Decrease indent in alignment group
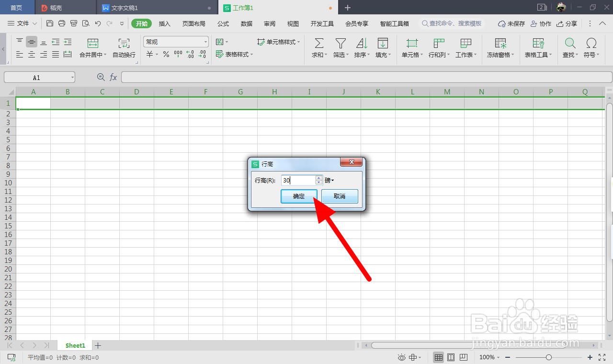 coord(56,42)
